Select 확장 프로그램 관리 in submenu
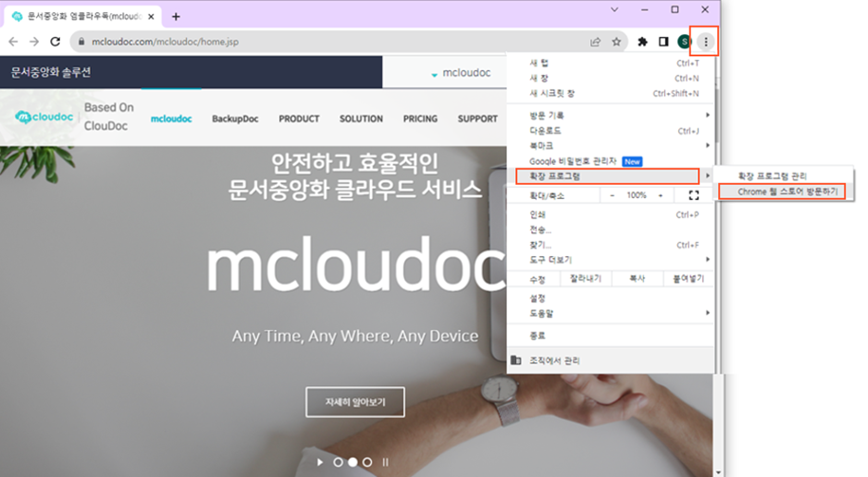The width and height of the screenshot is (868, 477). [x=783, y=176]
